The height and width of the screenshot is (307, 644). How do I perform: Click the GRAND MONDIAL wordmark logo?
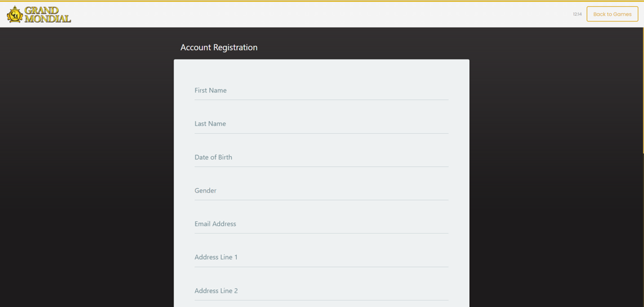coord(47,14)
